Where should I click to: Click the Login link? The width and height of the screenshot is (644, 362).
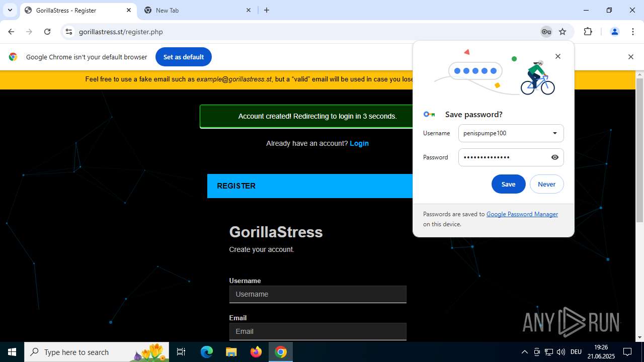(359, 143)
